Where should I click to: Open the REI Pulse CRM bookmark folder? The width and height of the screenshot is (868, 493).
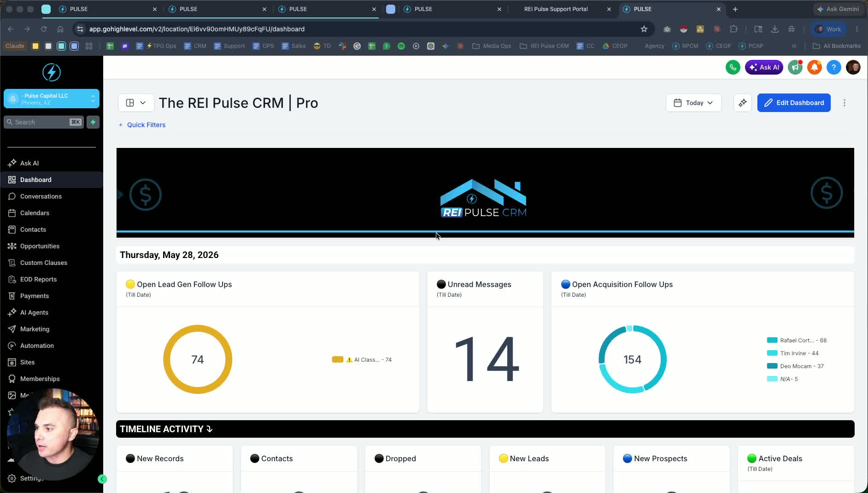click(544, 46)
